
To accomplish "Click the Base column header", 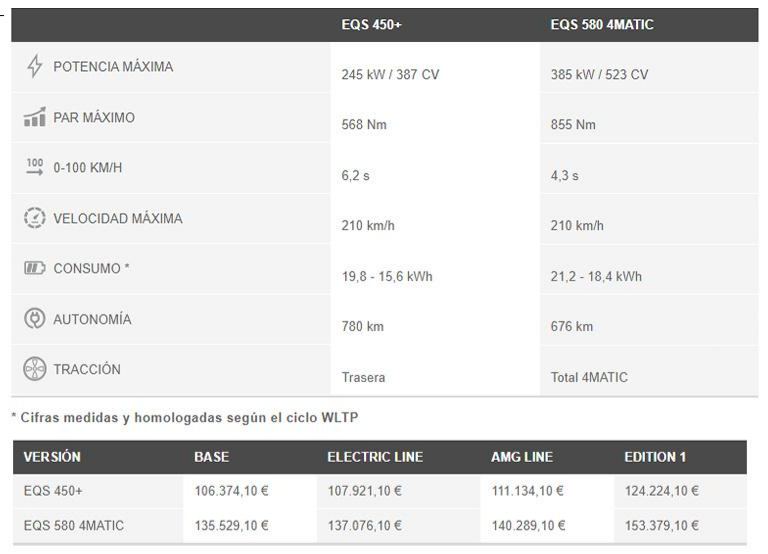I will click(x=211, y=457).
